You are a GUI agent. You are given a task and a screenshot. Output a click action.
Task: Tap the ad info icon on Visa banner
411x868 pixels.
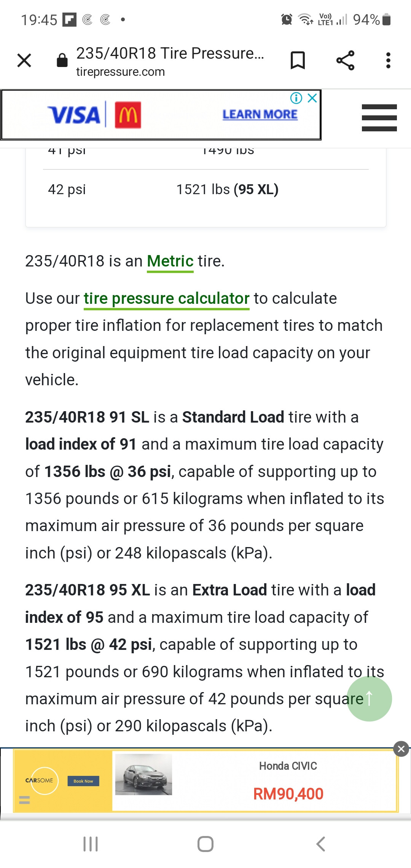pyautogui.click(x=296, y=98)
